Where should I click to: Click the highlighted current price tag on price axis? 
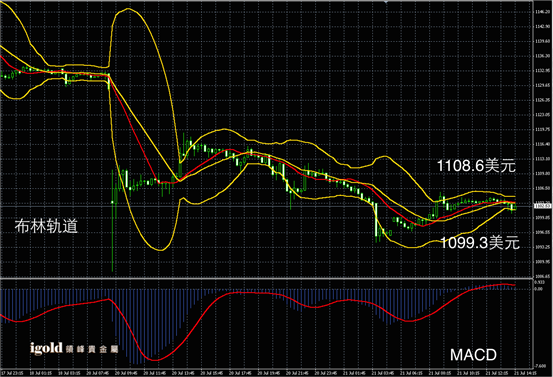[543, 206]
